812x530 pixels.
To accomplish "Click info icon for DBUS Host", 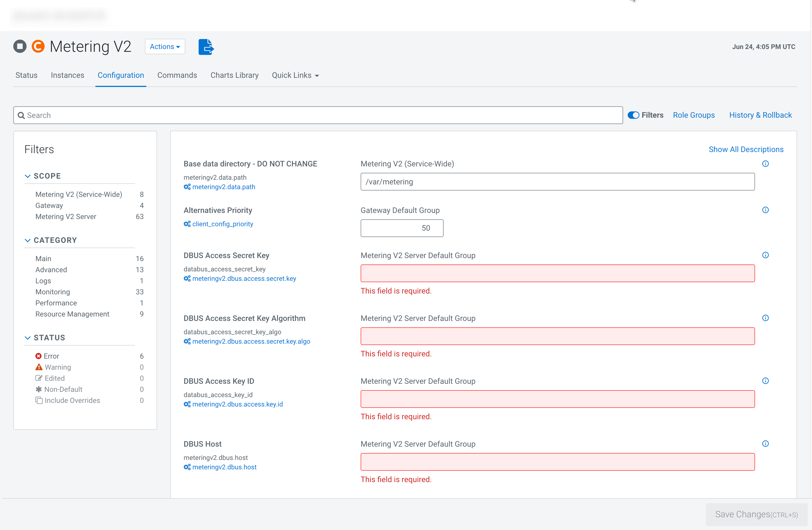I will coord(765,444).
